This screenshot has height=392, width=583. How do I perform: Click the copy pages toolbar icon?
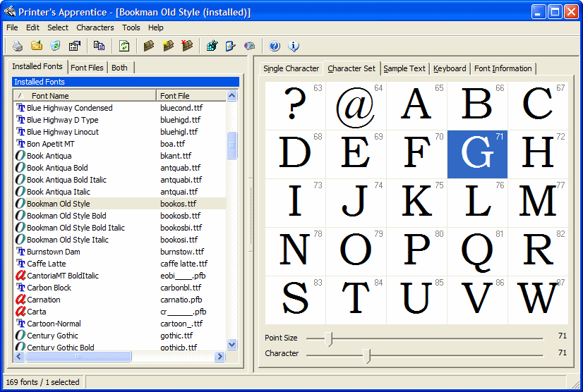[x=99, y=46]
